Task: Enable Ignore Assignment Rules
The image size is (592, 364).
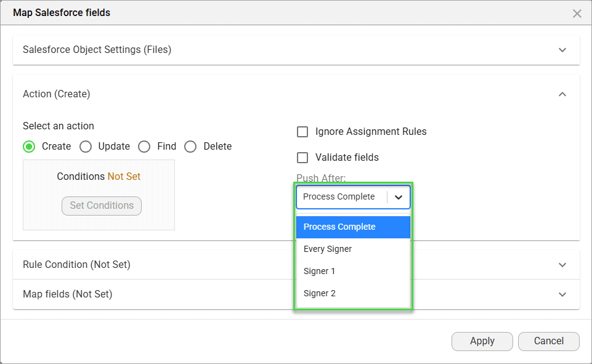Action: click(x=302, y=131)
